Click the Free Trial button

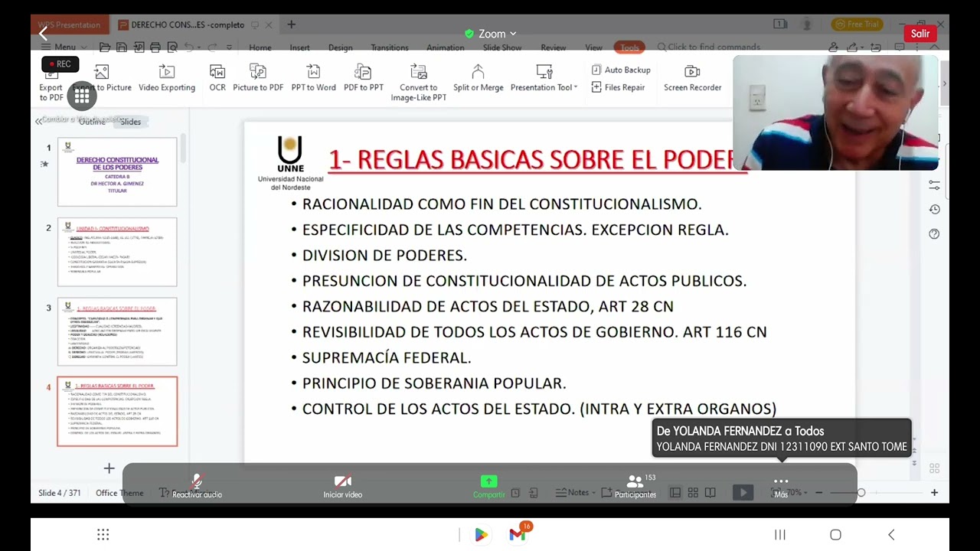click(x=857, y=24)
